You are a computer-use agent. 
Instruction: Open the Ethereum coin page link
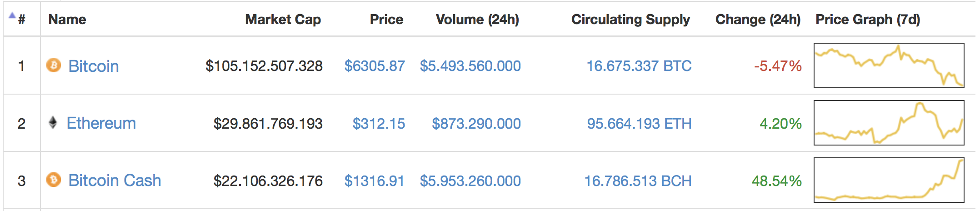tap(101, 123)
